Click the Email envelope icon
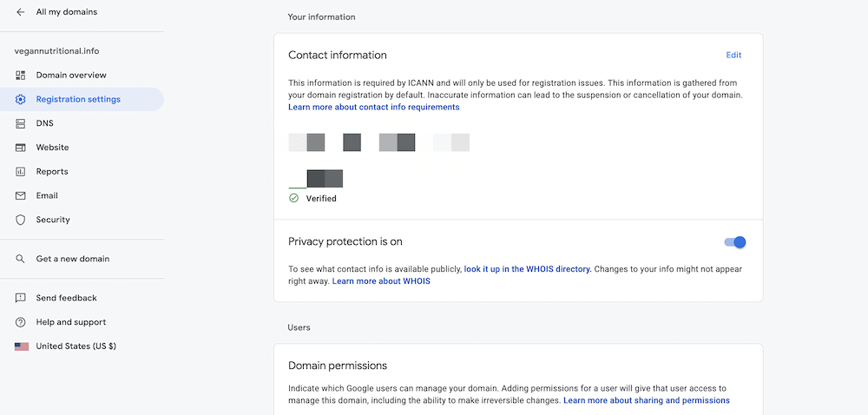 (21, 196)
